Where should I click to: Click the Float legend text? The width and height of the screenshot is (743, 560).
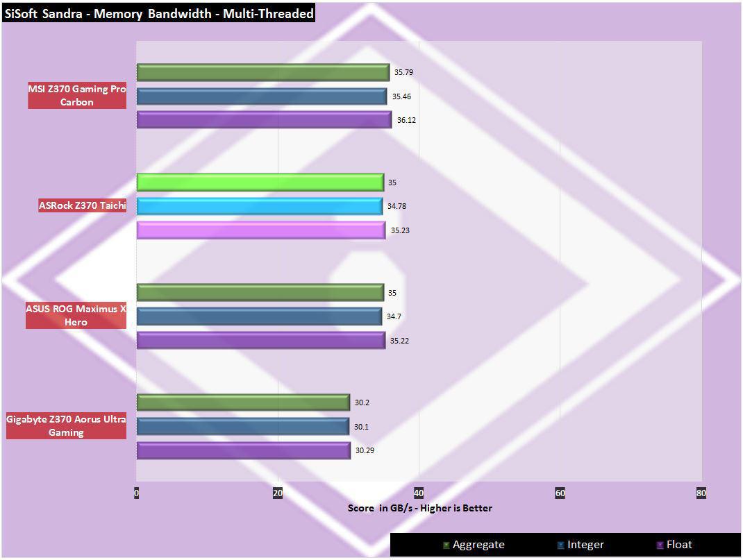[679, 545]
